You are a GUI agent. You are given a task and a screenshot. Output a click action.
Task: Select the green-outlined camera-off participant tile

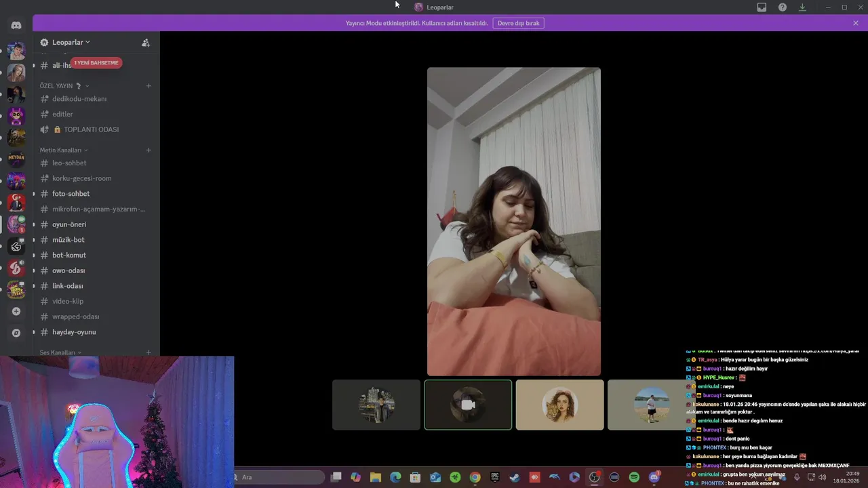[x=468, y=405]
